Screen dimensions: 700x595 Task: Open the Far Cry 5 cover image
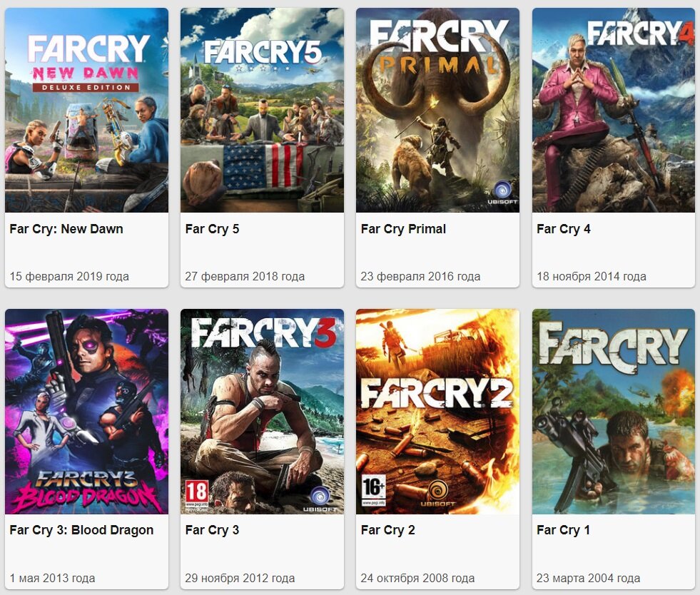tap(262, 110)
